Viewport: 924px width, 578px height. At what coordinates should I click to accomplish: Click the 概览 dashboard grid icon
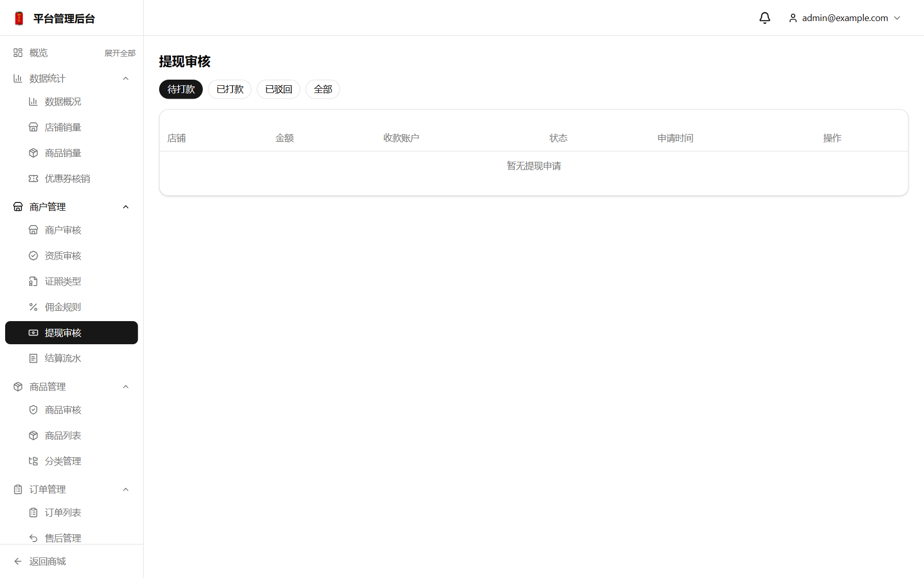pyautogui.click(x=18, y=53)
